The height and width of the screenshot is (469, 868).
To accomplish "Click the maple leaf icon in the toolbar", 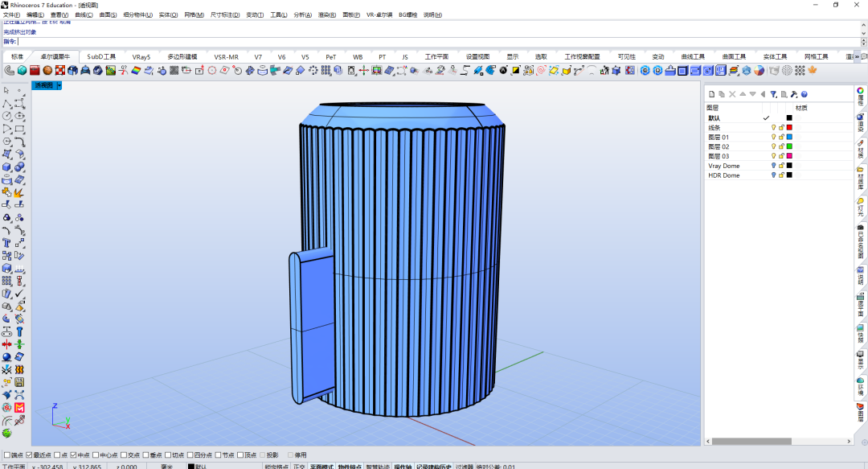I will pyautogui.click(x=813, y=71).
